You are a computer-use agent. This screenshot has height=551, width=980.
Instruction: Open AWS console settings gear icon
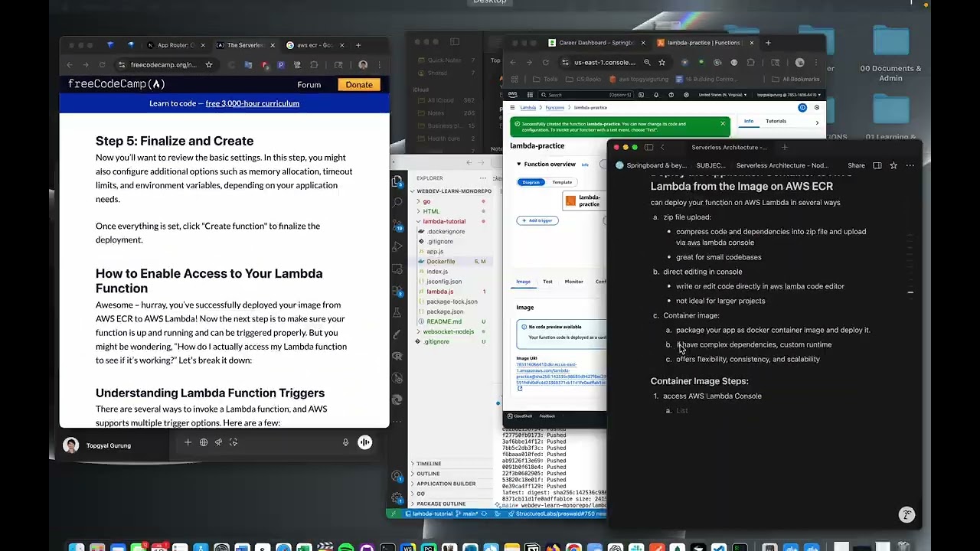point(685,95)
